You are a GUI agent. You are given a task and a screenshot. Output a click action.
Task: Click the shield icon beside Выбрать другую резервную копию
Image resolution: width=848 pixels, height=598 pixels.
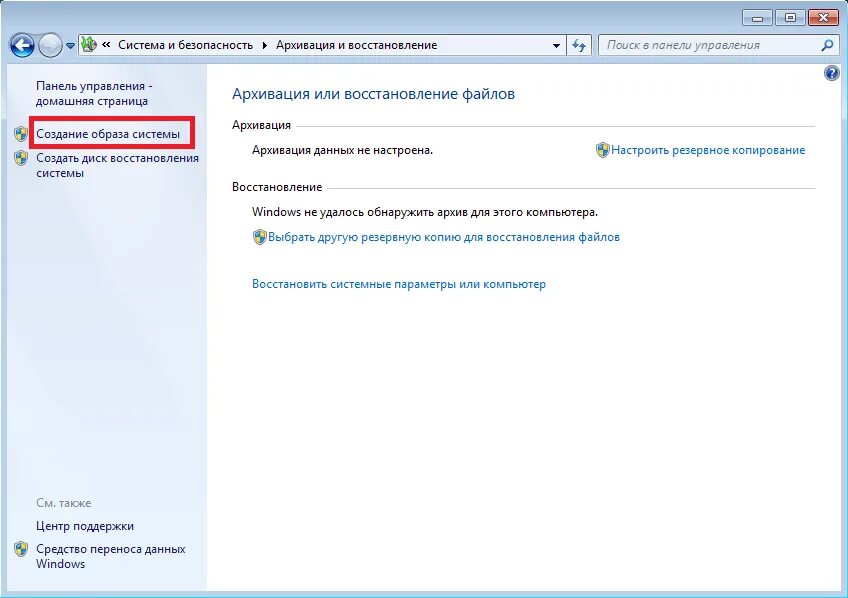(x=260, y=237)
